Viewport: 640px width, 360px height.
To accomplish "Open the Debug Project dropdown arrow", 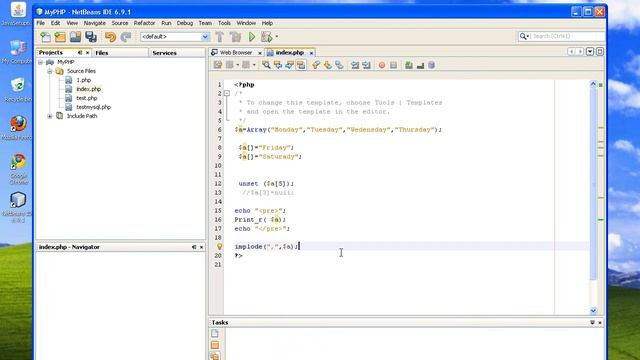I will [277, 37].
